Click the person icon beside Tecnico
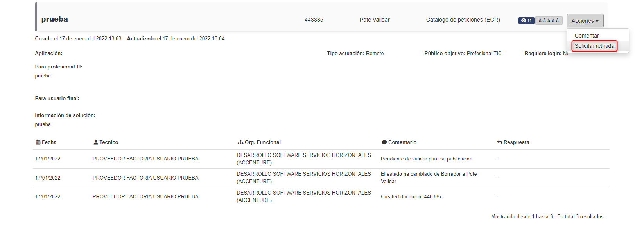This screenshot has height=227, width=644. (x=96, y=142)
